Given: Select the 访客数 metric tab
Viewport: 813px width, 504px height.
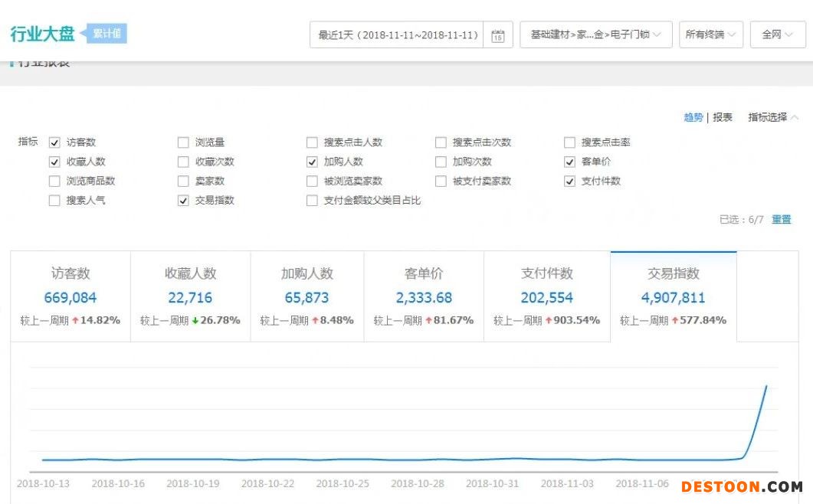Looking at the screenshot, I should point(70,296).
